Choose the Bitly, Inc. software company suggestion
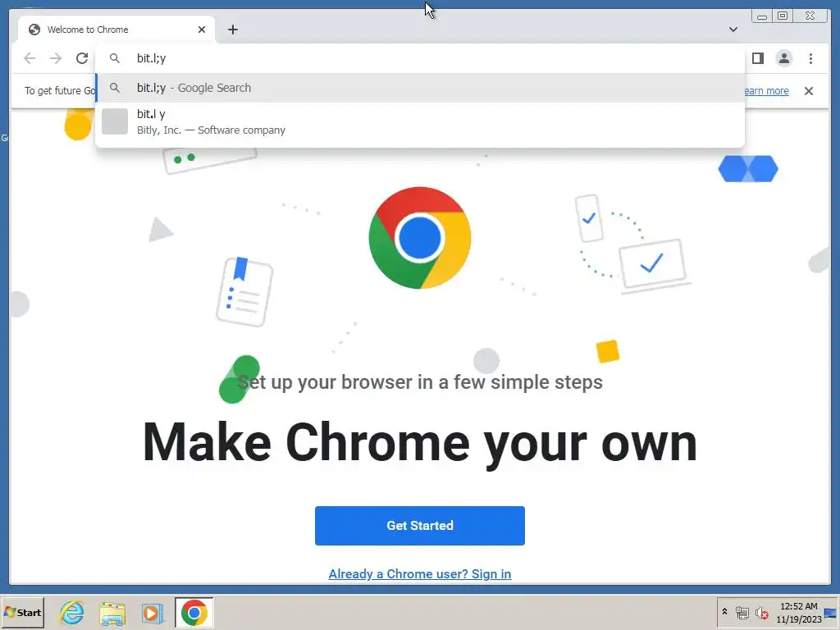Viewport: 840px width, 630px height. click(420, 121)
